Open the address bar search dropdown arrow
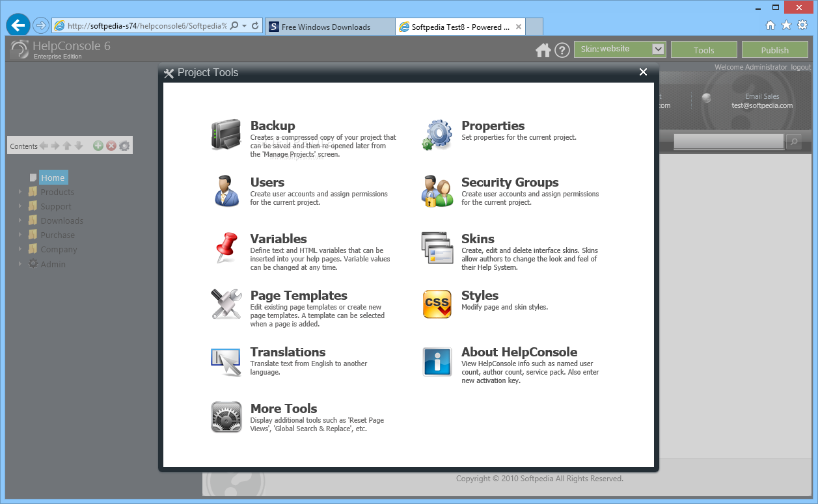This screenshot has height=504, width=818. click(x=244, y=26)
